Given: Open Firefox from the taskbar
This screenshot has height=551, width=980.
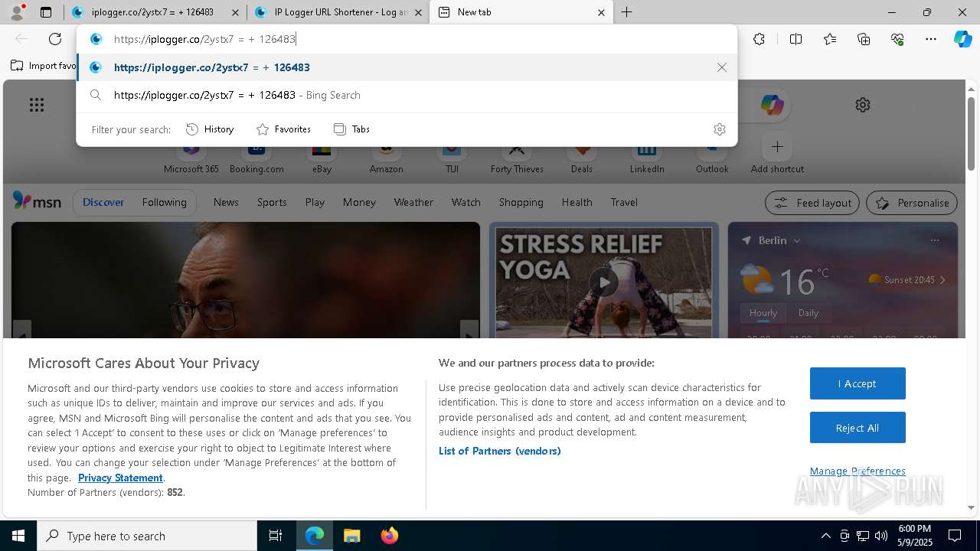Looking at the screenshot, I should (x=389, y=536).
